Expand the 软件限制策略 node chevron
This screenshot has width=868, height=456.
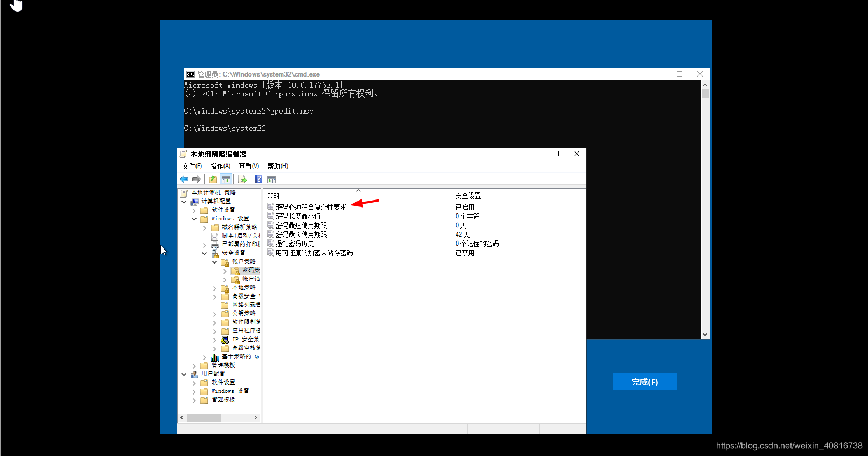coord(215,323)
